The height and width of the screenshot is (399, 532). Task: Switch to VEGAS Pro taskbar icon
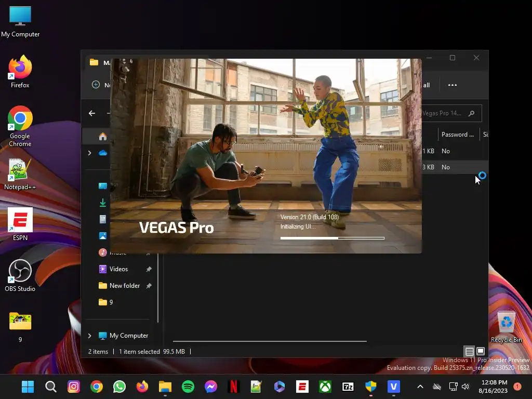[394, 387]
